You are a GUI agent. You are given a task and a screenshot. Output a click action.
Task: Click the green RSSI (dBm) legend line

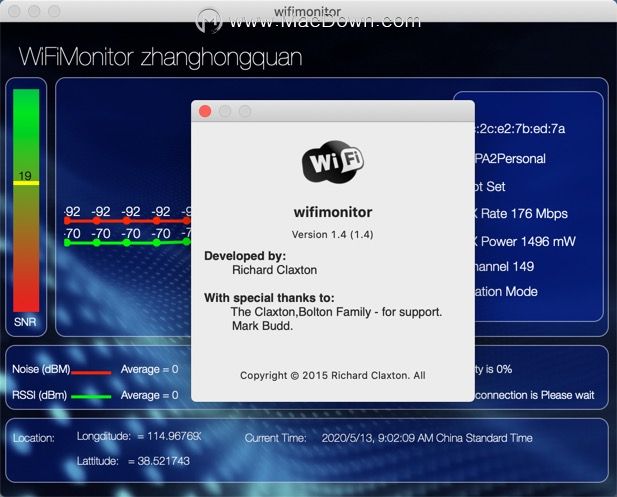tap(91, 397)
